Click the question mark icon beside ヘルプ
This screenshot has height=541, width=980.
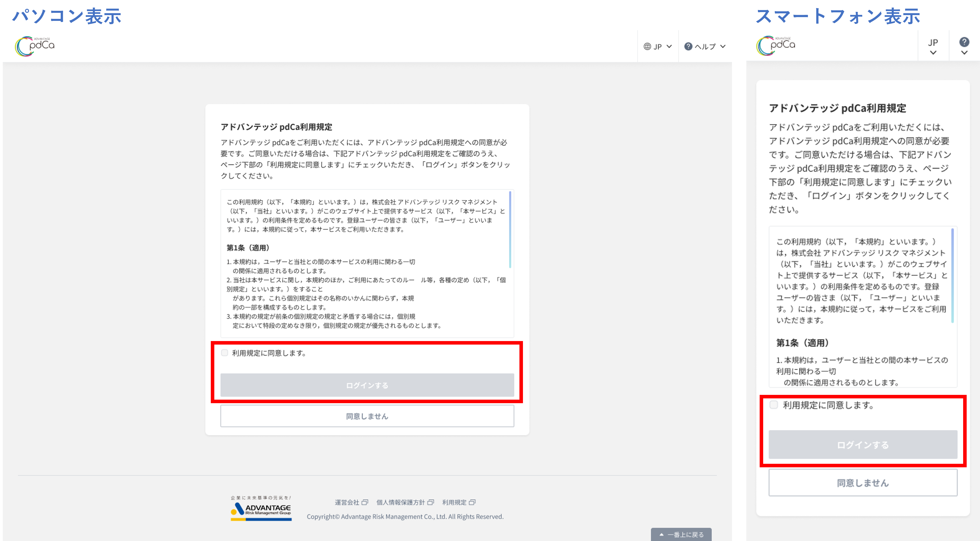tap(688, 47)
